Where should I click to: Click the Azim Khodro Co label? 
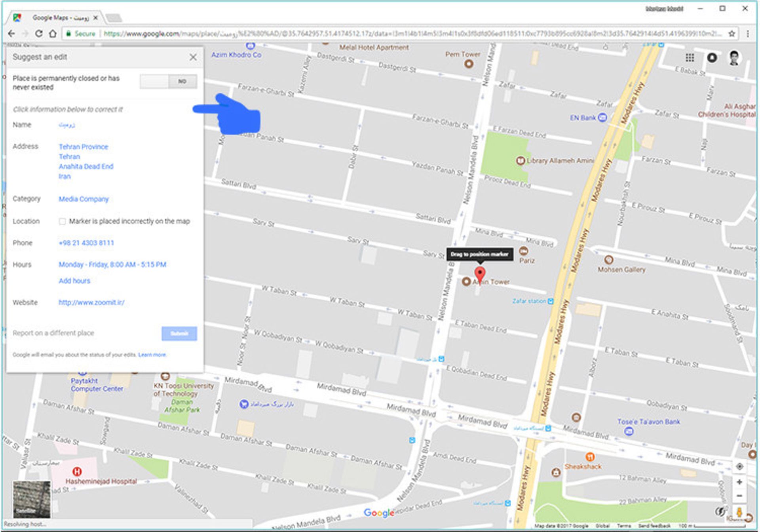coord(236,55)
